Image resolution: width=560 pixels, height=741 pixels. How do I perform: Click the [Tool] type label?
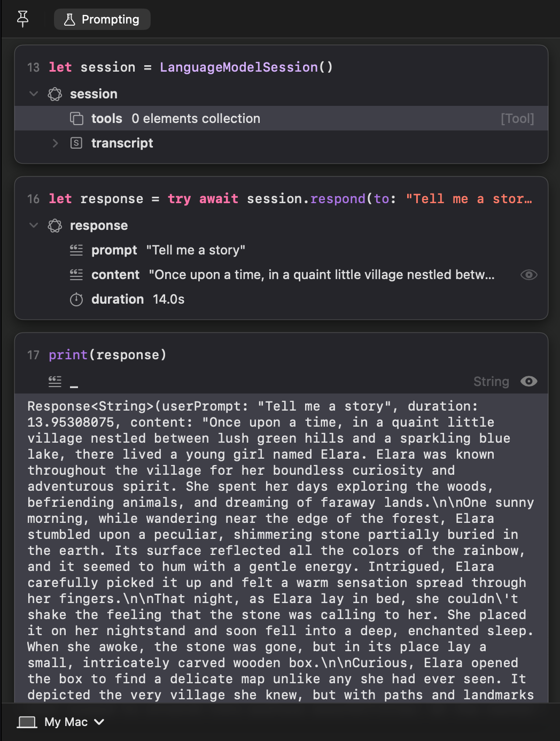tap(517, 119)
